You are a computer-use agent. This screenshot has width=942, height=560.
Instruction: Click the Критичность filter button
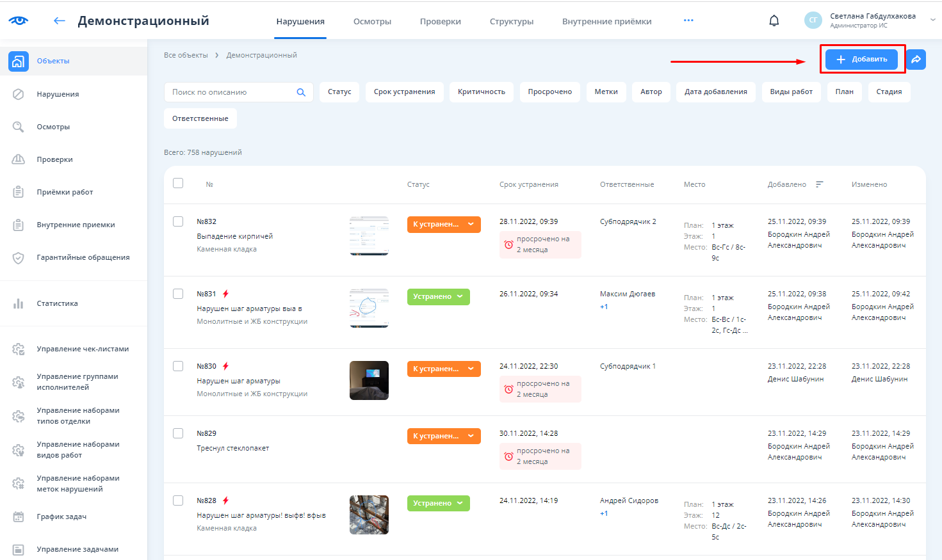click(481, 92)
